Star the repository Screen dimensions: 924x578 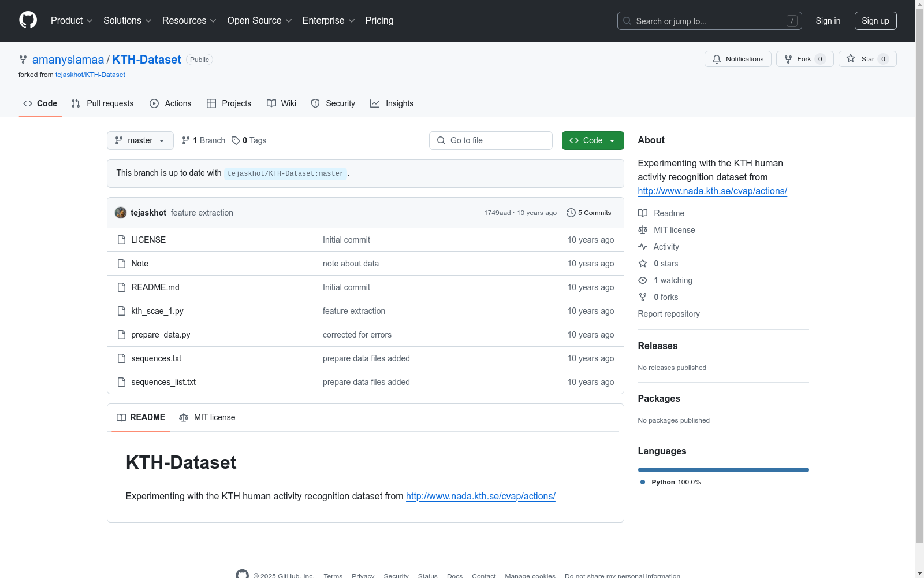867,59
